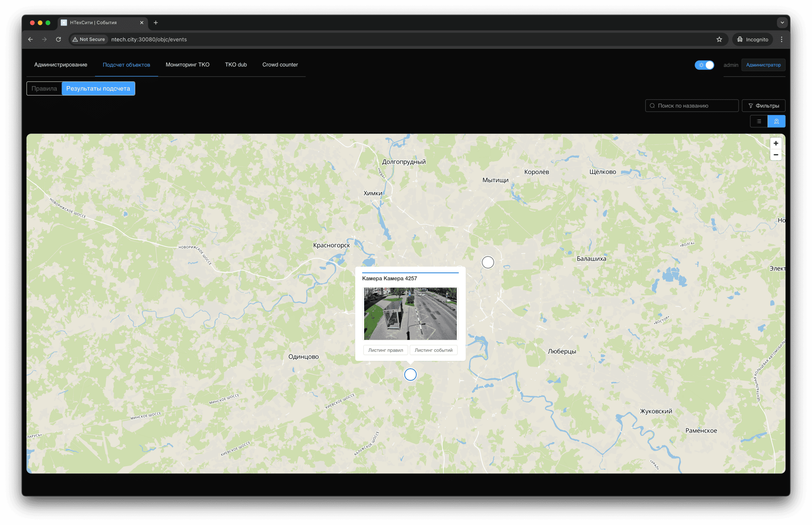Zoom out the map with minus

[x=776, y=155]
